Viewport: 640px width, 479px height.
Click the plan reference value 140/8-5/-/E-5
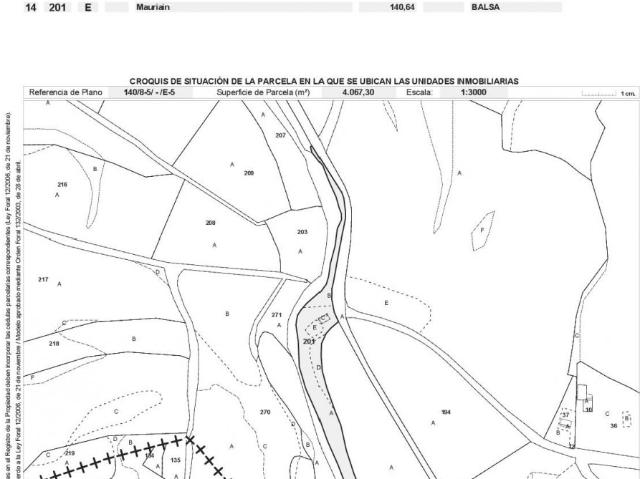pos(150,92)
